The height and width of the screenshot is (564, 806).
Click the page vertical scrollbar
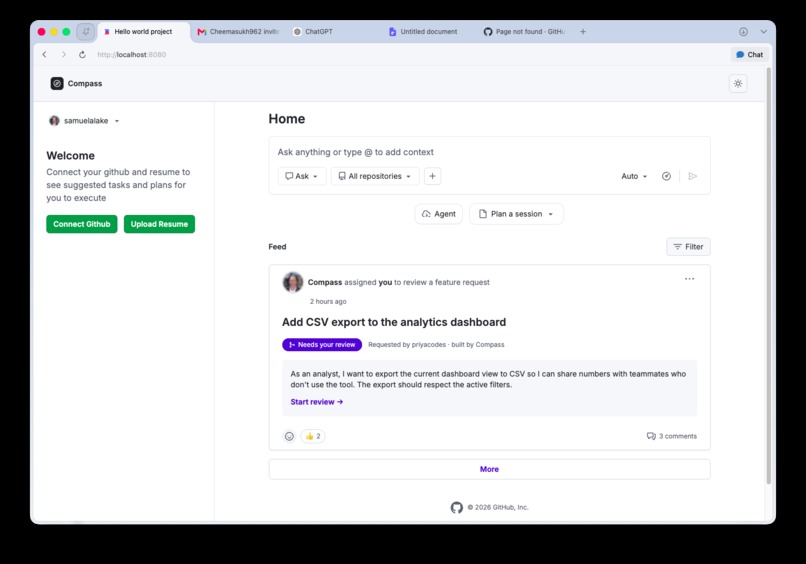click(x=768, y=275)
